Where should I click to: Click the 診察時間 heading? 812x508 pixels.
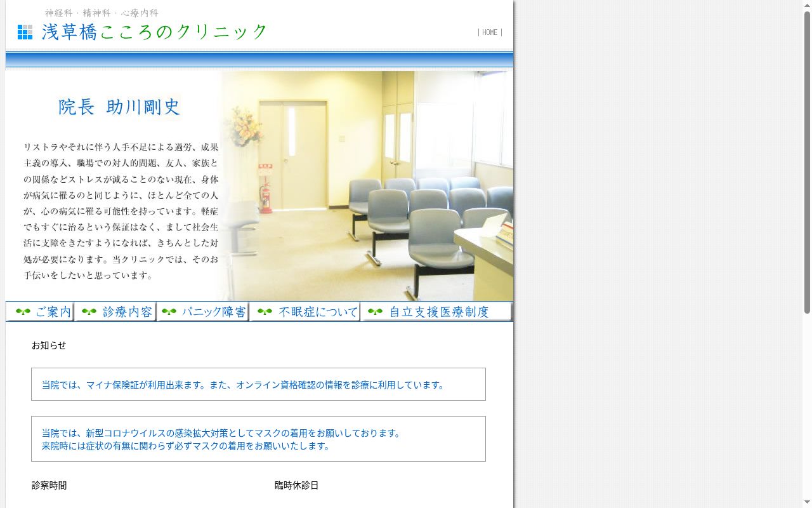49,485
